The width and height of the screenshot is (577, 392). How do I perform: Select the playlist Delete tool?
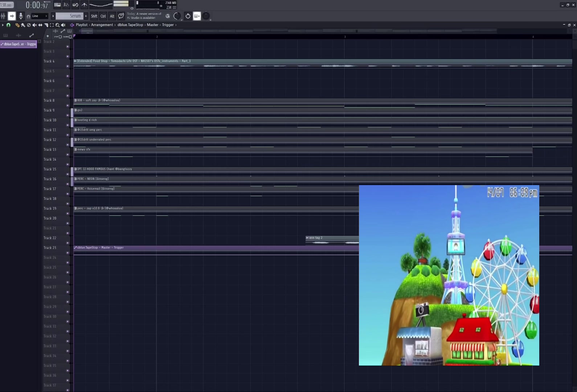(29, 25)
